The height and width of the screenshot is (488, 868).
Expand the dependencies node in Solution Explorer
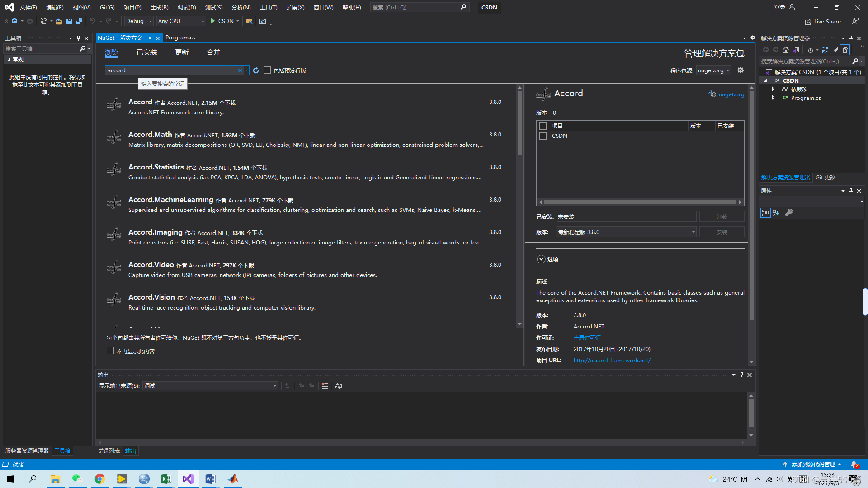click(x=773, y=89)
